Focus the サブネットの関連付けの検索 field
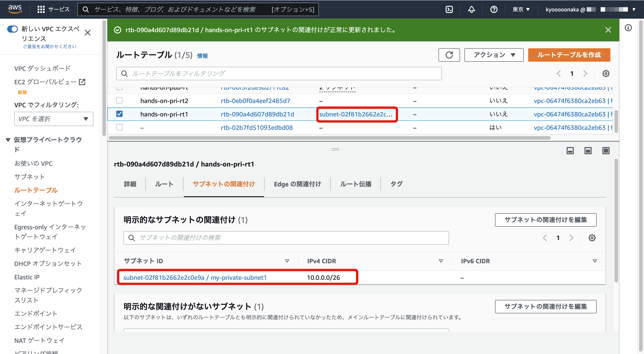 coord(286,238)
